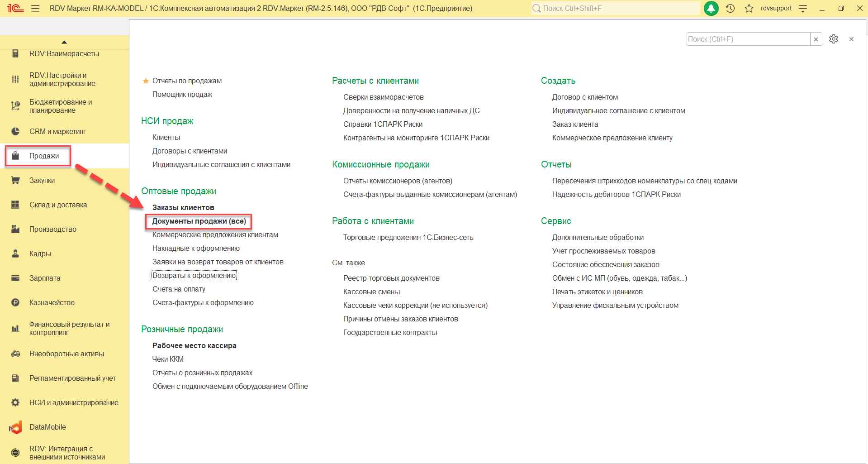Click the Зарплата card icon

click(15, 278)
